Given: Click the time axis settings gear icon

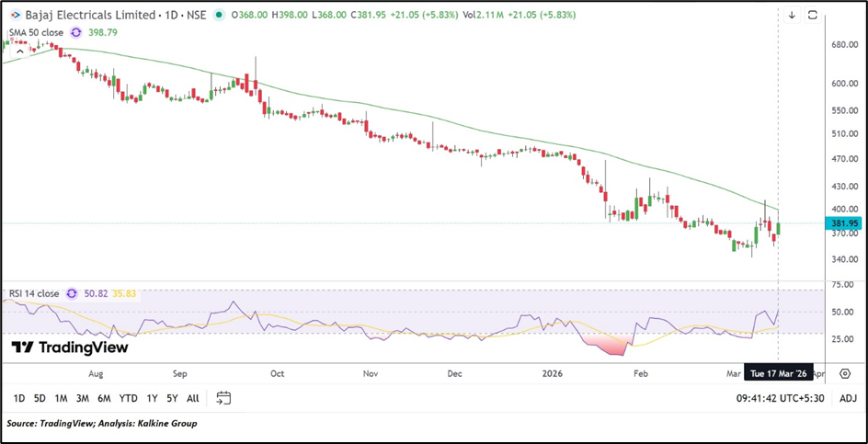Looking at the screenshot, I should pos(844,374).
